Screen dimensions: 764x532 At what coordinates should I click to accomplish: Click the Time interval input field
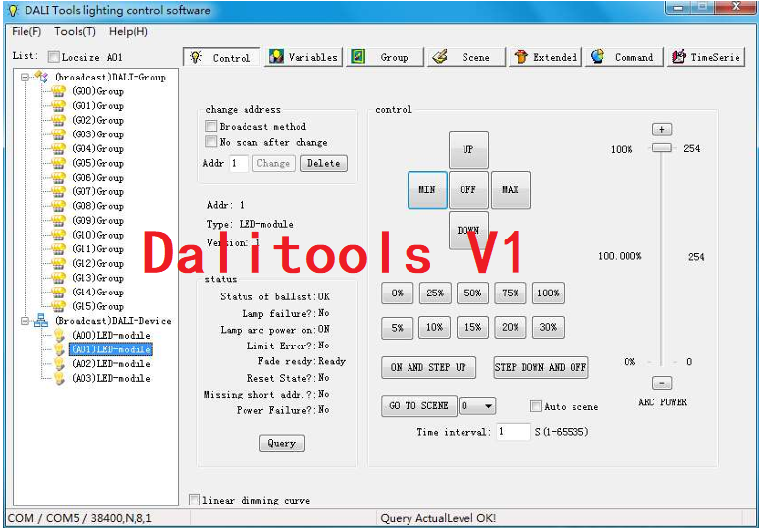point(513,432)
